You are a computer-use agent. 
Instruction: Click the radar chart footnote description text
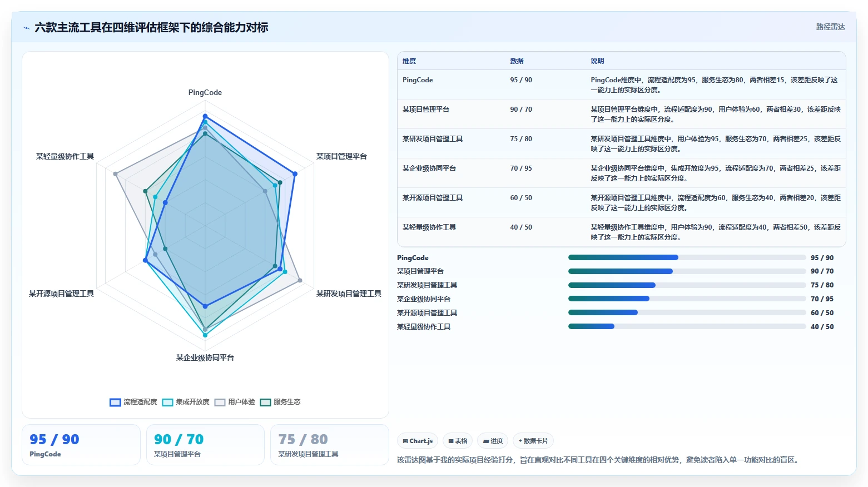tap(599, 460)
